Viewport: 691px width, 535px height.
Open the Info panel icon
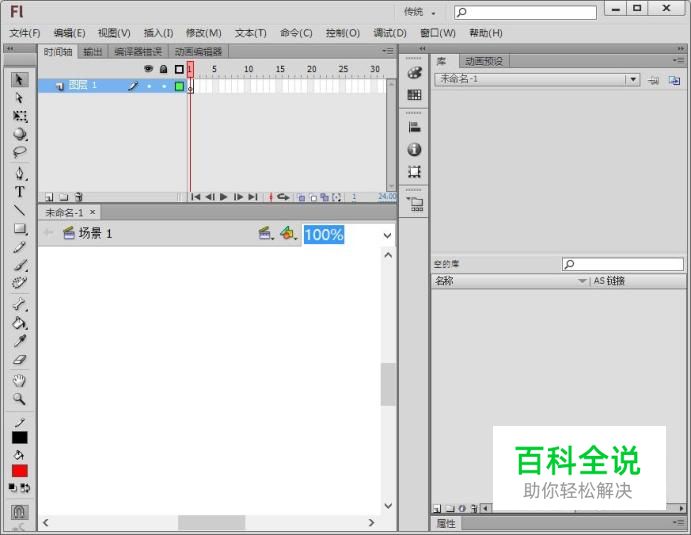(x=414, y=149)
